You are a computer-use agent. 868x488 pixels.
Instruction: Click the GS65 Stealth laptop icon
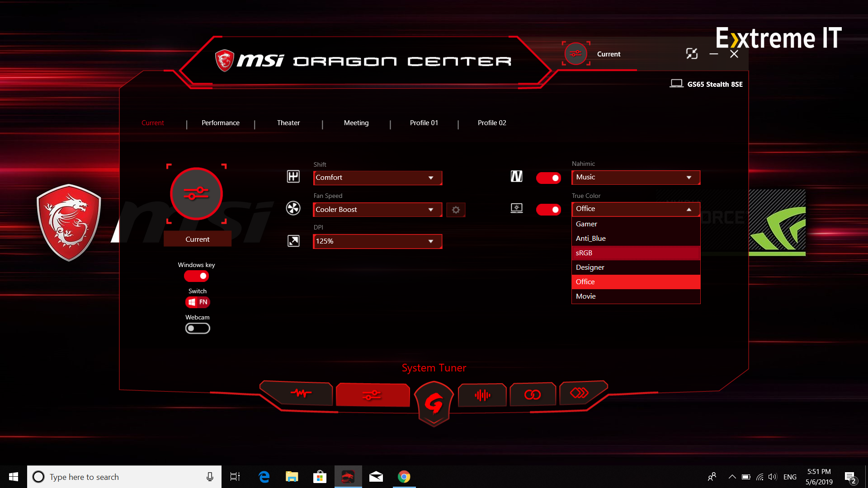point(676,84)
